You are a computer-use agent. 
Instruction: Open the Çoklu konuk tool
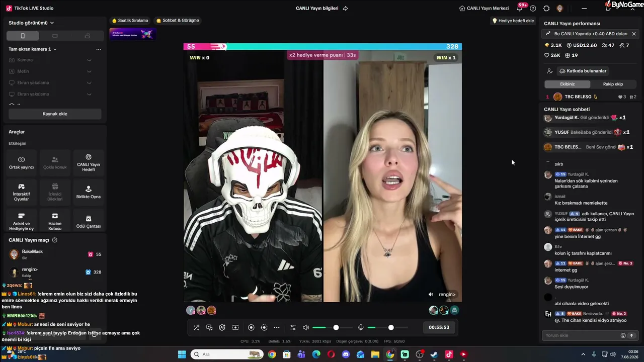55,162
